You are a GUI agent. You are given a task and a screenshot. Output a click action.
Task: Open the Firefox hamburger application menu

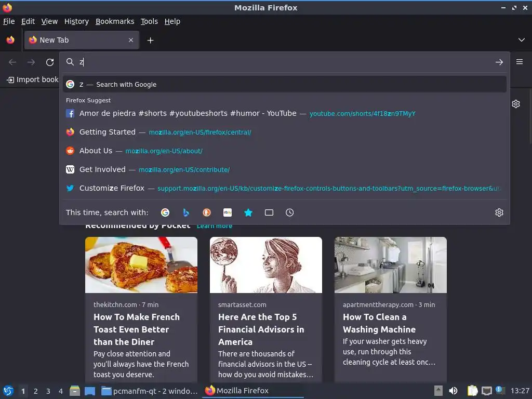(520, 62)
